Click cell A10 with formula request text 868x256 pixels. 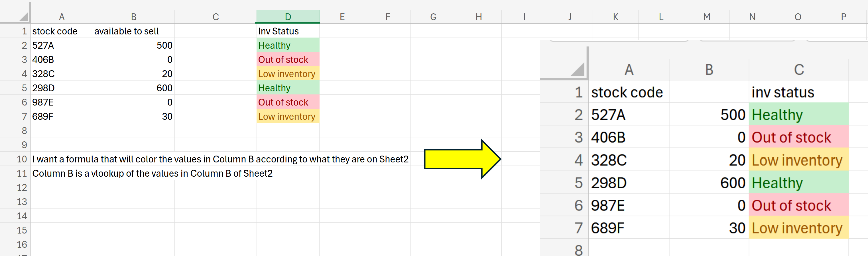220,159
